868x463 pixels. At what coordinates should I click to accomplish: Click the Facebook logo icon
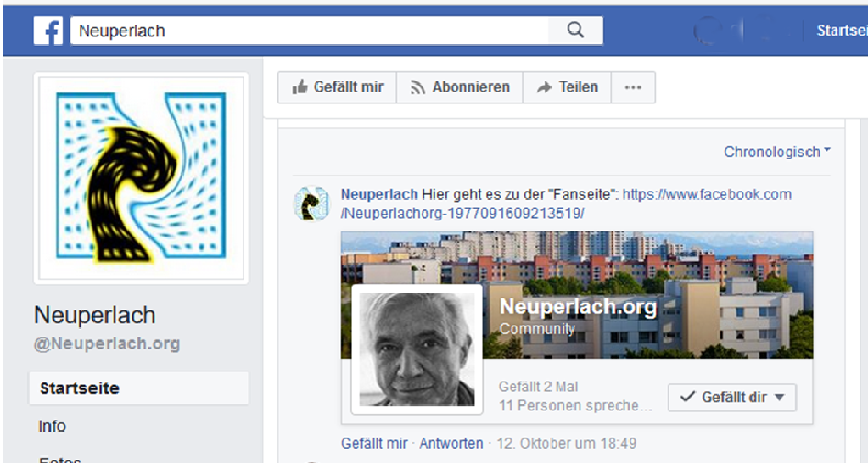coord(49,31)
